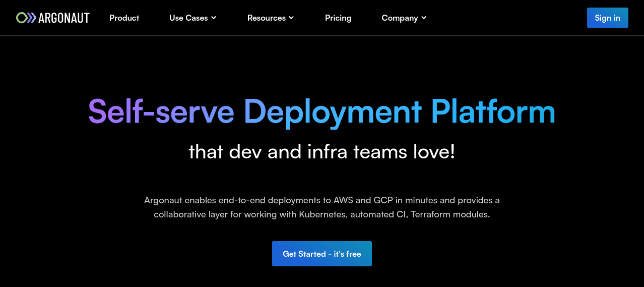Open the Company menu label

[400, 18]
